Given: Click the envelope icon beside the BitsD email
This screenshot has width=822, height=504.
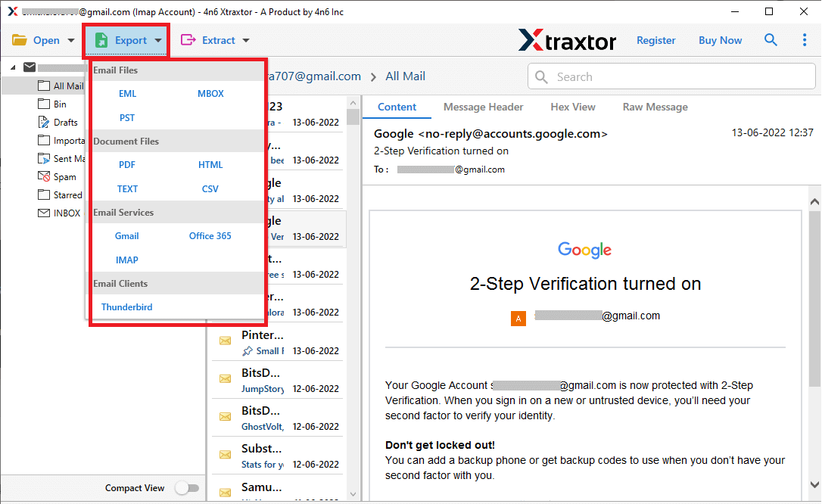Looking at the screenshot, I should (x=225, y=378).
